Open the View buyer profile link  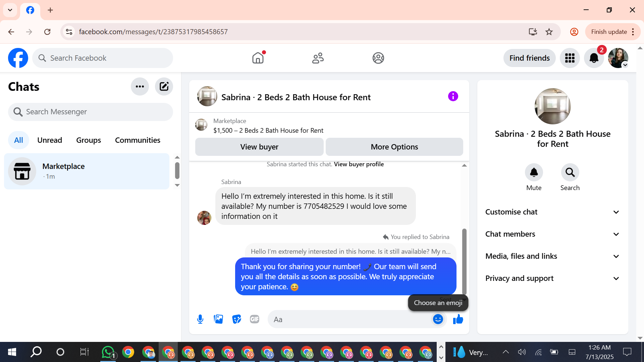(x=359, y=164)
